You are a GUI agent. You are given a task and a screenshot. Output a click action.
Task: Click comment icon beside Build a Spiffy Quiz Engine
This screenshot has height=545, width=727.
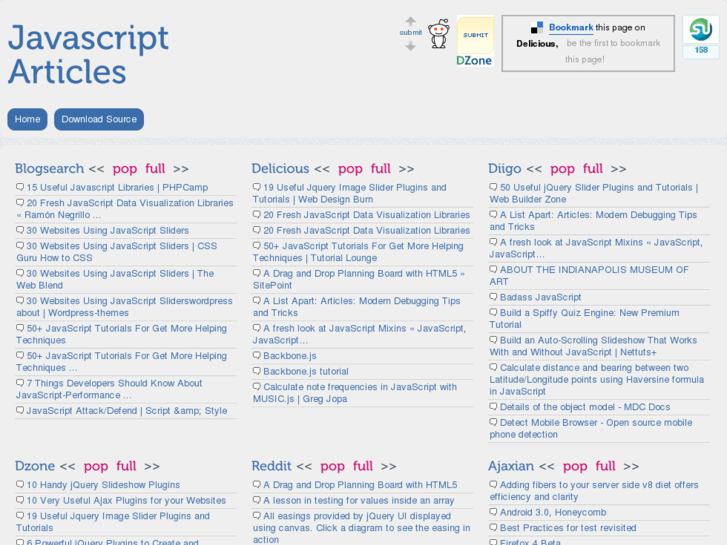[x=493, y=312]
